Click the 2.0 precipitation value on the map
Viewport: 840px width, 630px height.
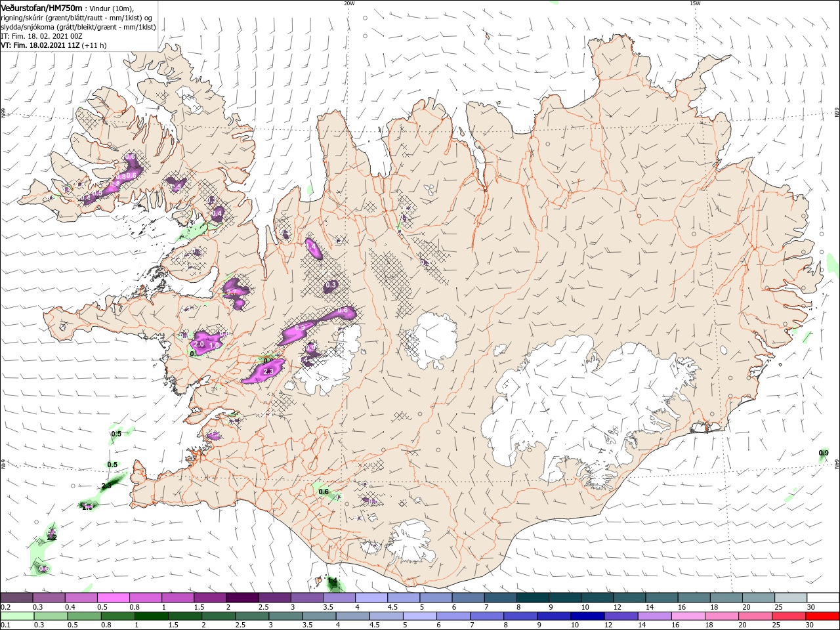199,344
